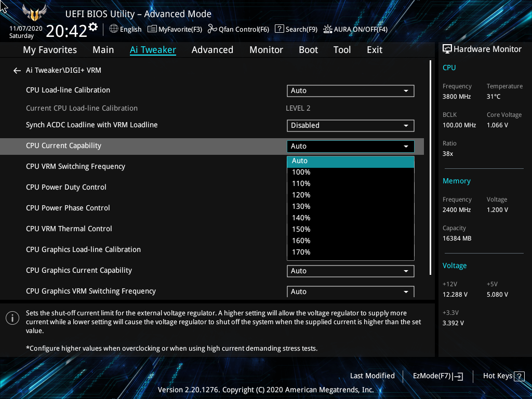The height and width of the screenshot is (399, 532).
Task: Select the Ai Tweaker tab
Action: click(153, 50)
